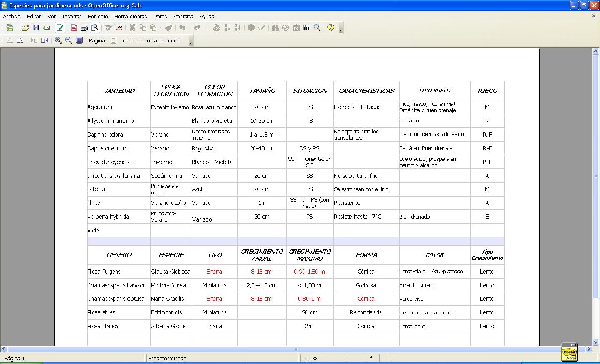This screenshot has height=364, width=600.
Task: Insert a hyperlink
Action: (x=217, y=28)
